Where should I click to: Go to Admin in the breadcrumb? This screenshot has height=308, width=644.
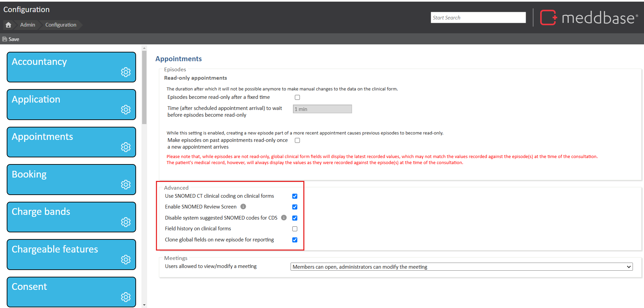(28, 25)
